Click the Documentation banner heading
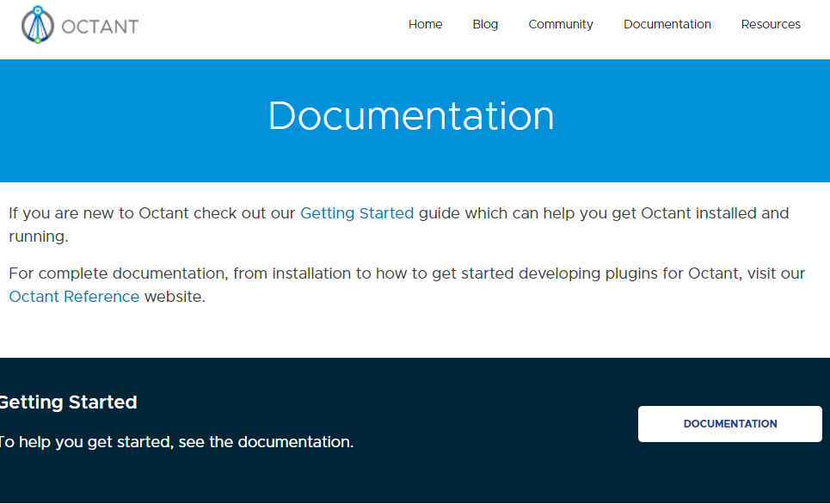Viewport: 830px width, 504px height. click(x=411, y=116)
